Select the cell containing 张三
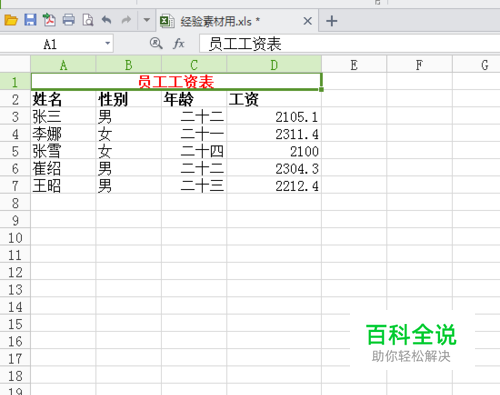Viewport: 500px width, 395px height. (63, 117)
